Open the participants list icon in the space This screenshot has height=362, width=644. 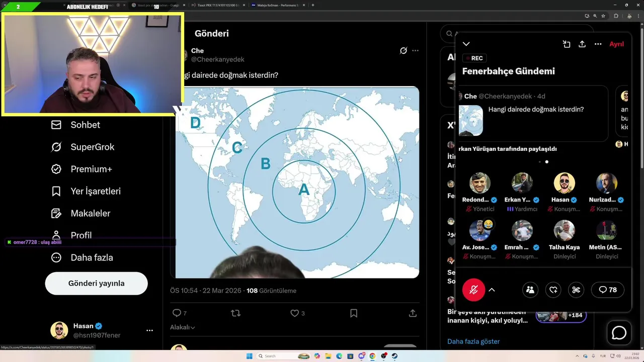(530, 290)
